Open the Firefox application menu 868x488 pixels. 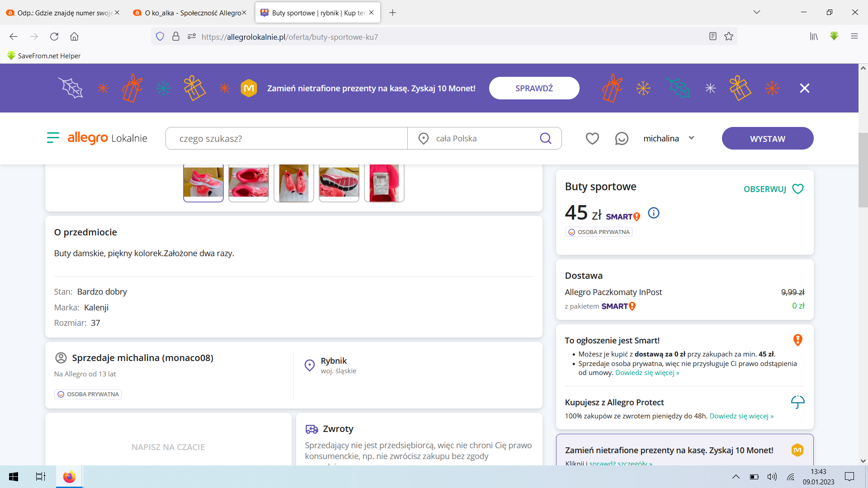(x=854, y=37)
